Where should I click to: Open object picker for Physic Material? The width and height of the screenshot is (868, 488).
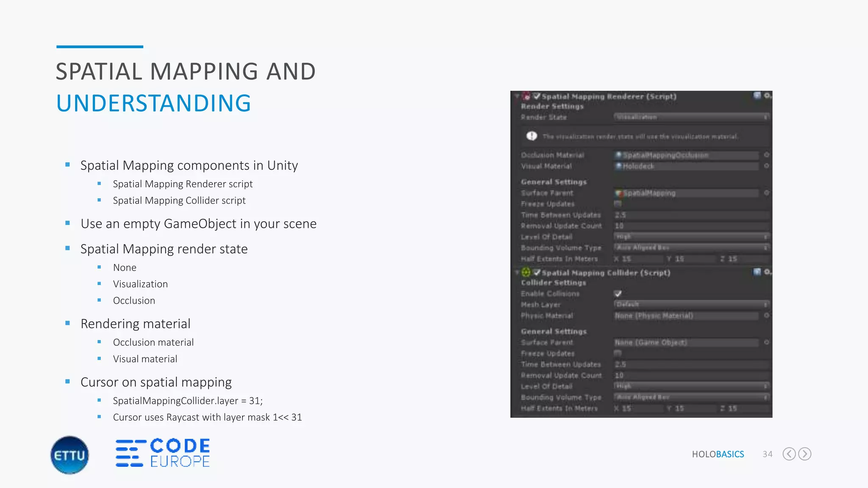[766, 316]
